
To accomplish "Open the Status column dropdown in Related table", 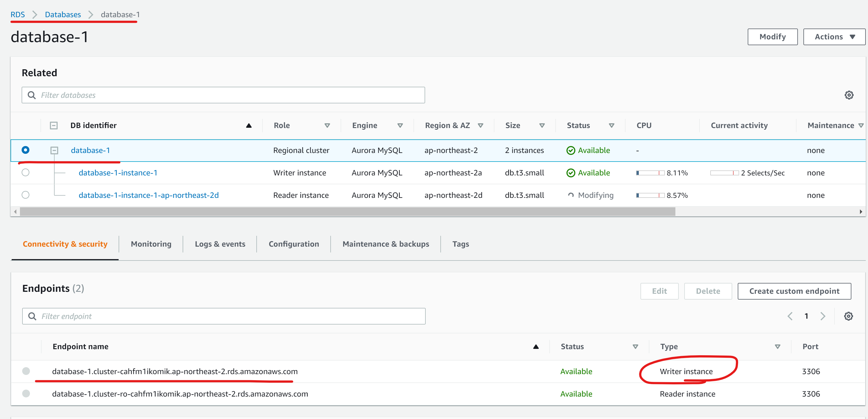I will pos(611,125).
